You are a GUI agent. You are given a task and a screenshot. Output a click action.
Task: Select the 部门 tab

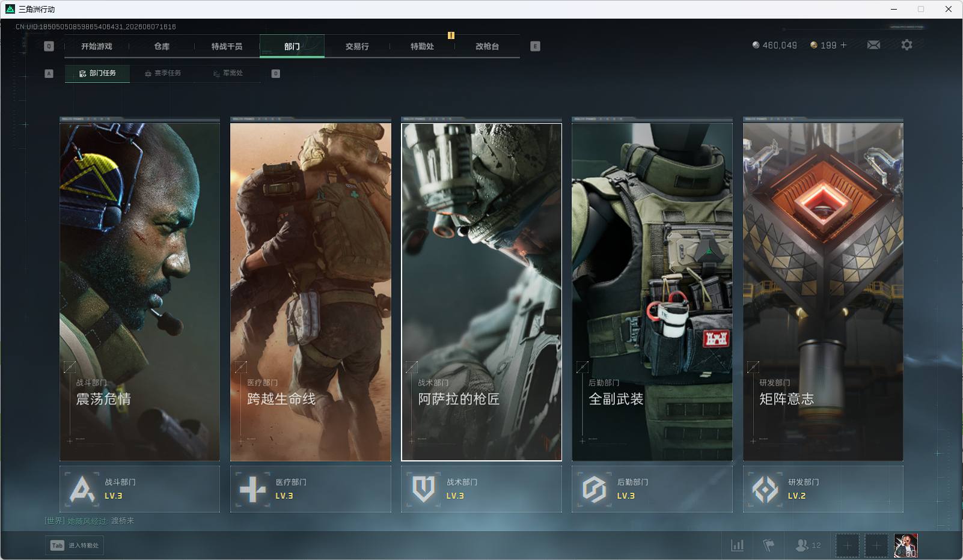tap(292, 46)
